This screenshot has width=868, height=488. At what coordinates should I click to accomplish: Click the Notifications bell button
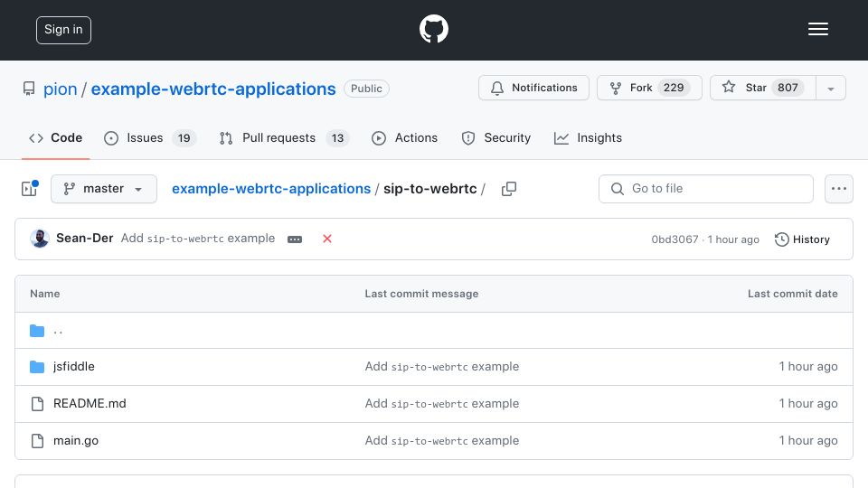[x=533, y=88]
